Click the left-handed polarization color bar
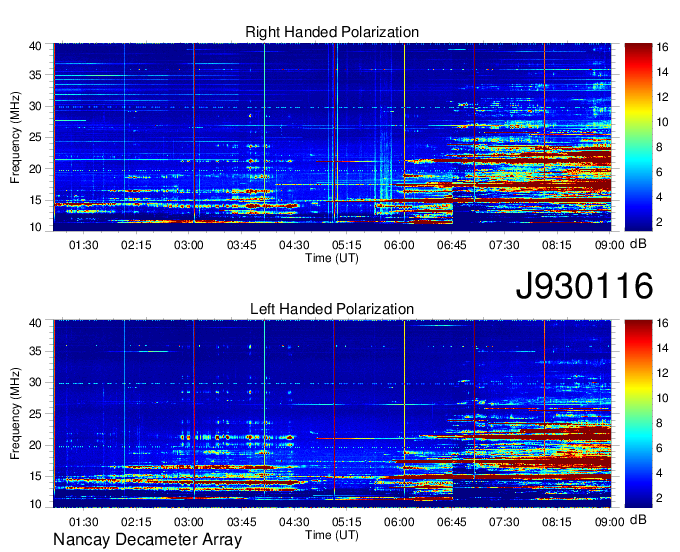Screen dimensions: 680x552 pyautogui.click(x=638, y=414)
